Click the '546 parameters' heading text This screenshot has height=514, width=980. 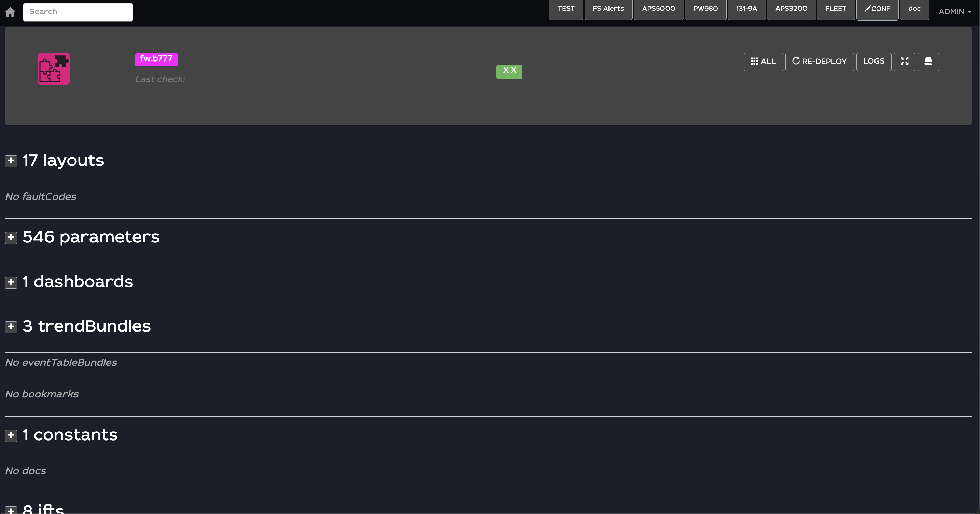click(91, 237)
